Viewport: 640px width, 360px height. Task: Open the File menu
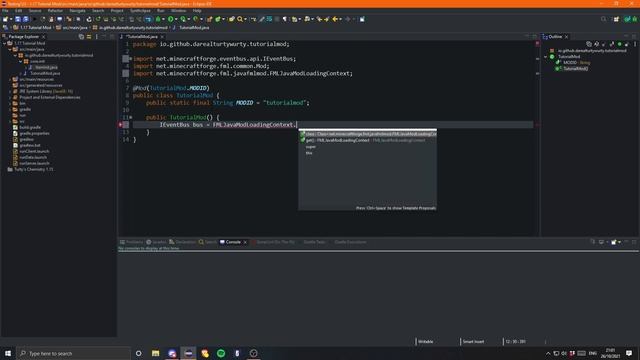[5, 11]
